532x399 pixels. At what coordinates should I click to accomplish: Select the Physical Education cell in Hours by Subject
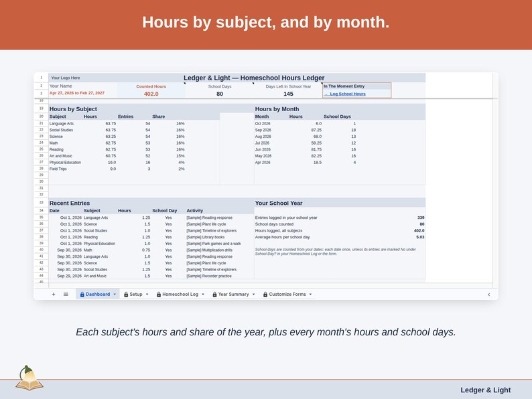65,163
